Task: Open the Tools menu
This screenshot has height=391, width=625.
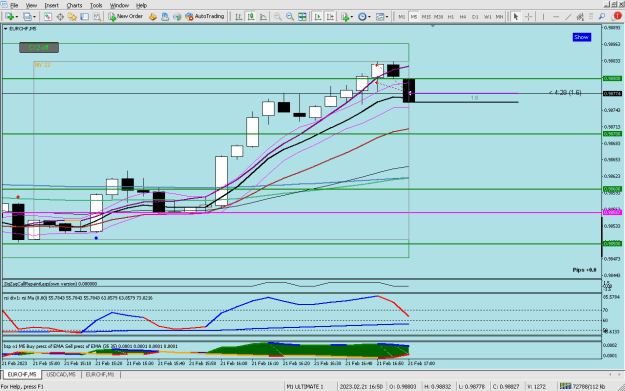Action: point(96,6)
